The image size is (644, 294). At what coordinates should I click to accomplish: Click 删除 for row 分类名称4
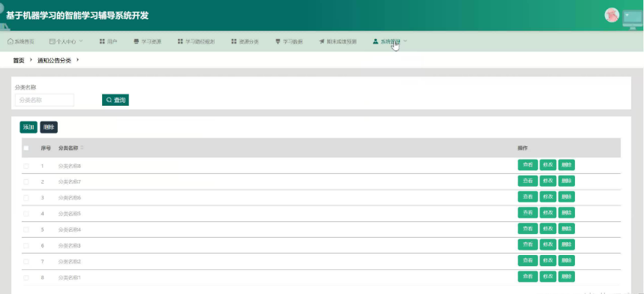coord(567,229)
